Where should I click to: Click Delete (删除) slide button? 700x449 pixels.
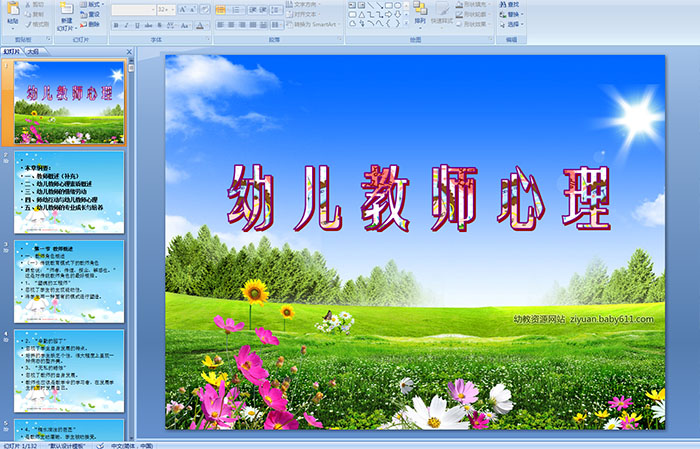click(90, 24)
